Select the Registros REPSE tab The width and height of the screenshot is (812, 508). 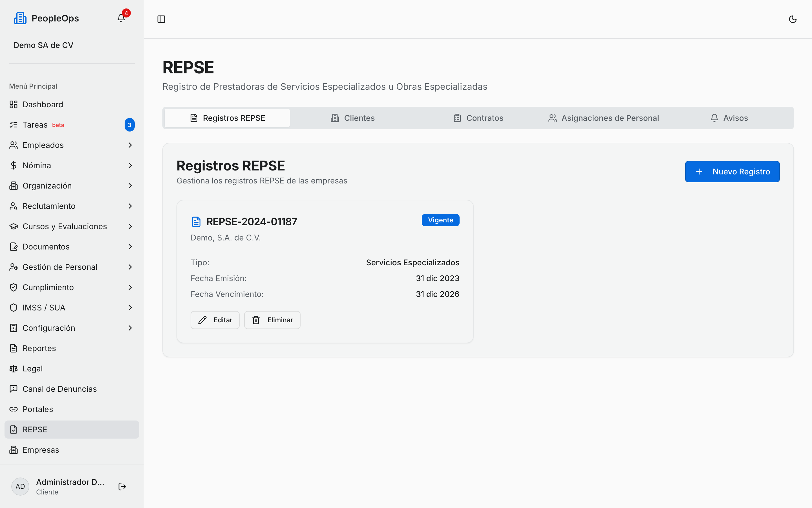(227, 118)
